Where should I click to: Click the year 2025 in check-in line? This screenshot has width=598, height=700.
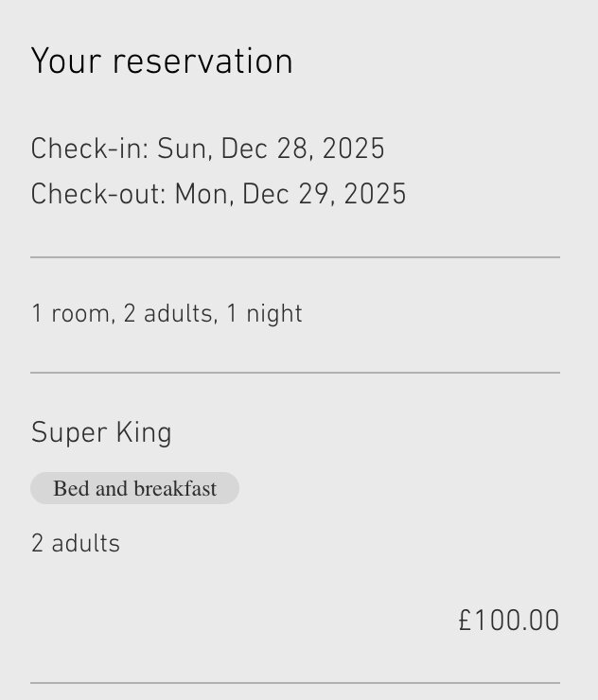click(353, 149)
